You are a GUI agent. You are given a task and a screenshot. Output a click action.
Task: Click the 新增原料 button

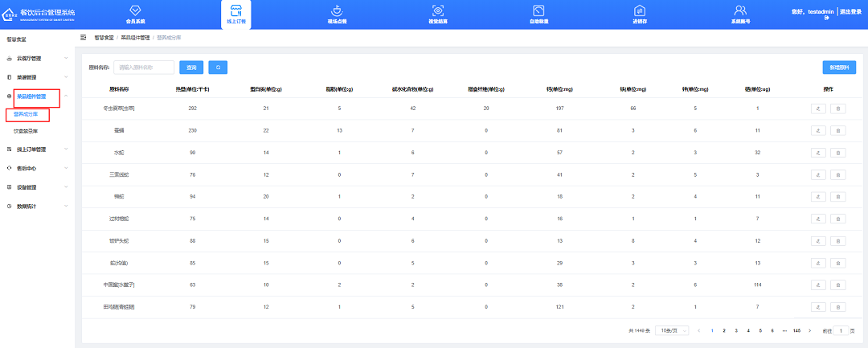(x=838, y=68)
